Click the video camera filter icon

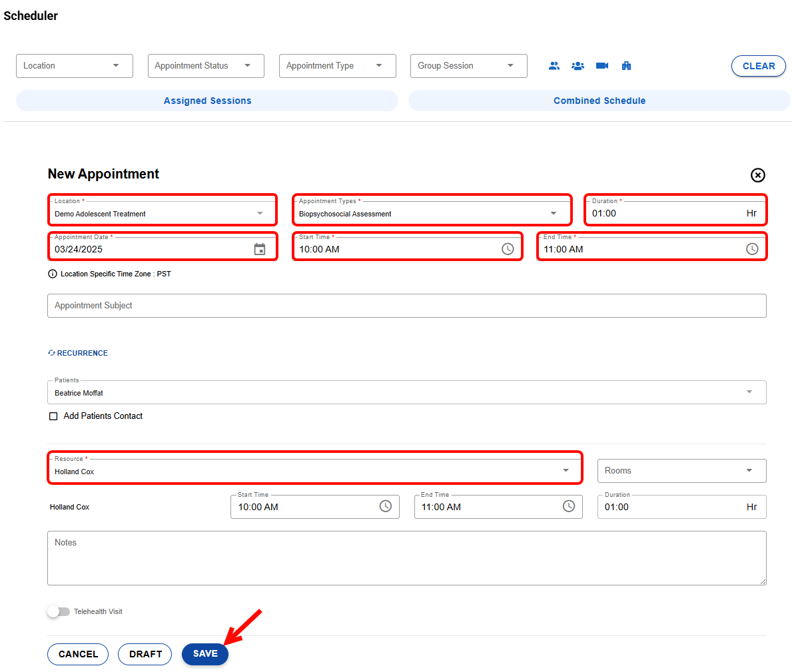(602, 66)
